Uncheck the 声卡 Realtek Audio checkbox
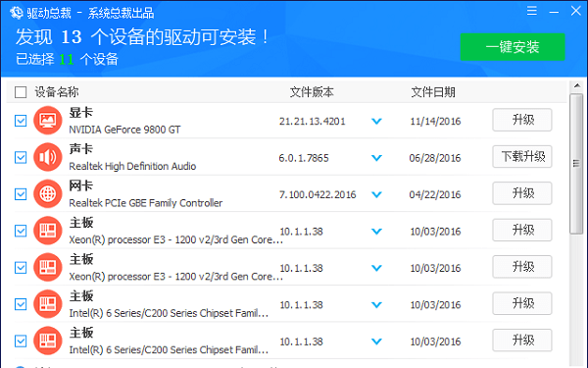The height and width of the screenshot is (368, 588). click(x=21, y=158)
